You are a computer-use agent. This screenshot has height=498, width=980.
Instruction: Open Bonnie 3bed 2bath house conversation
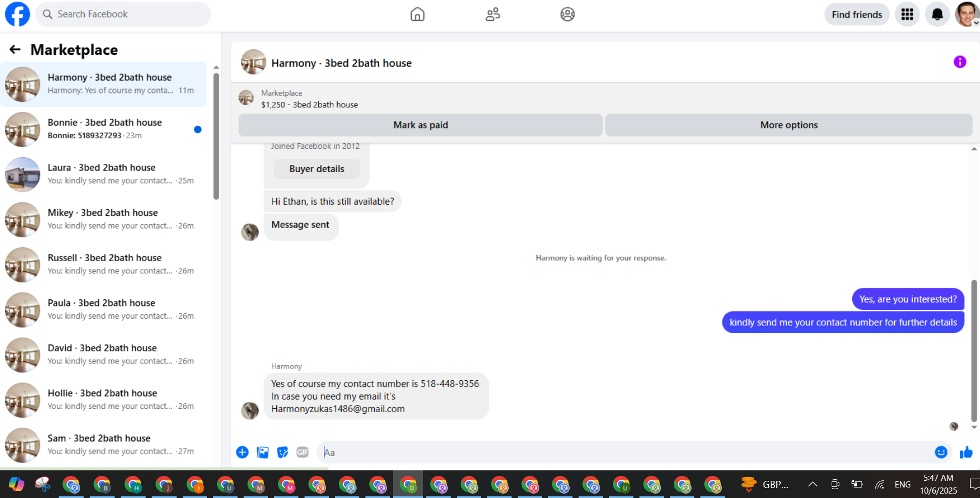pos(103,129)
